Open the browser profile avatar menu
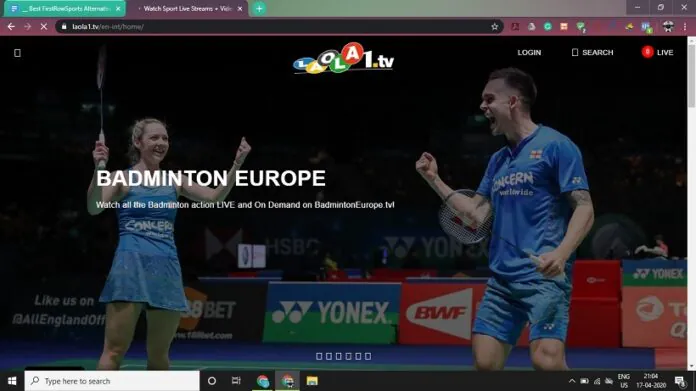 (x=668, y=27)
